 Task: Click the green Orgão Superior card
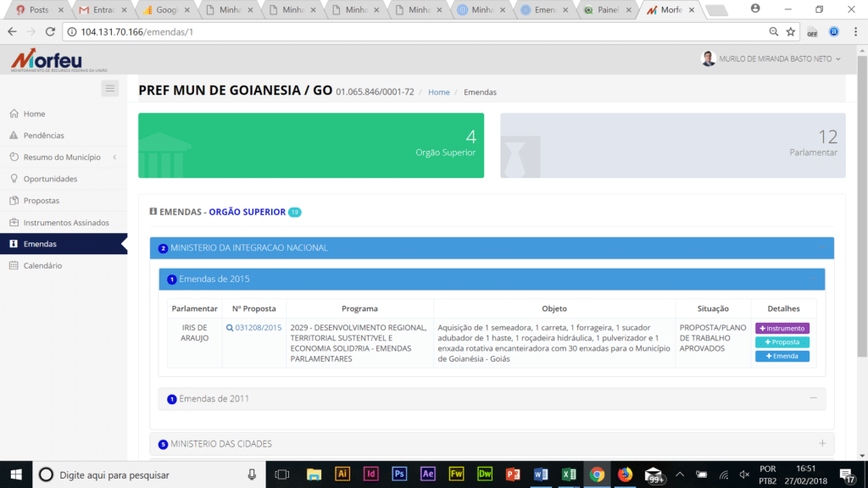pyautogui.click(x=311, y=146)
